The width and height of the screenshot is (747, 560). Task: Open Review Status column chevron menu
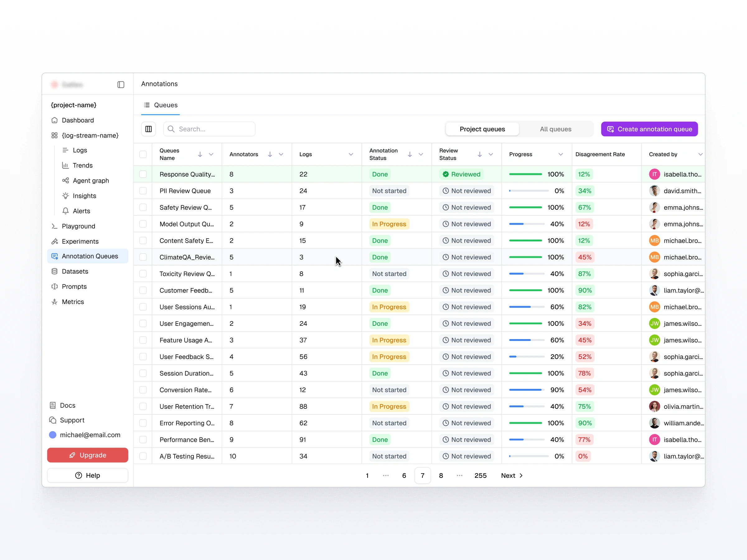tap(490, 154)
